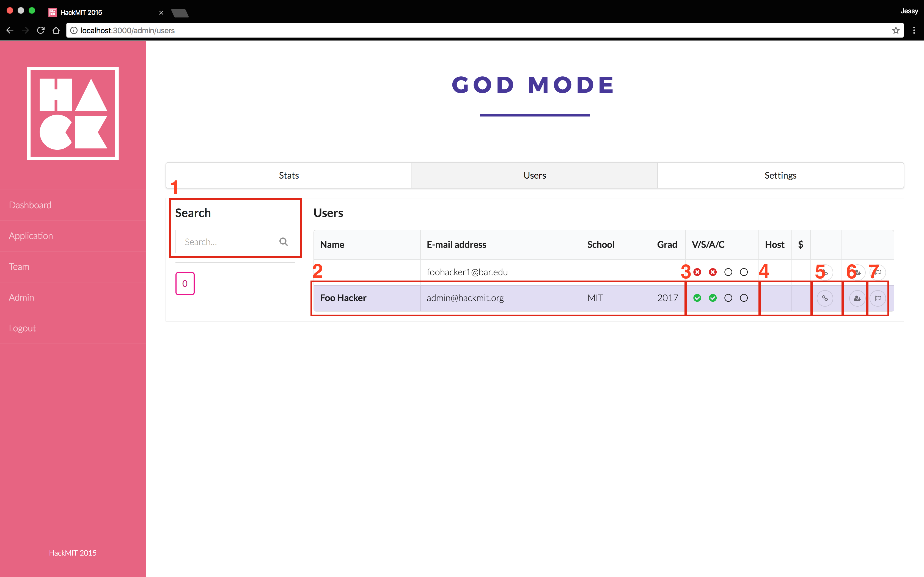Click add-user icon for admin@hackmit.org
The height and width of the screenshot is (577, 924).
click(x=857, y=298)
